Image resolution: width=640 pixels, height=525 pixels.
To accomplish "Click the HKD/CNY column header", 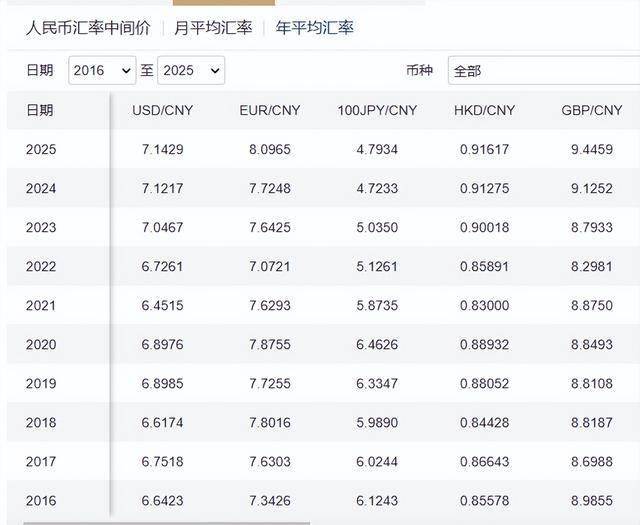I will 484,110.
